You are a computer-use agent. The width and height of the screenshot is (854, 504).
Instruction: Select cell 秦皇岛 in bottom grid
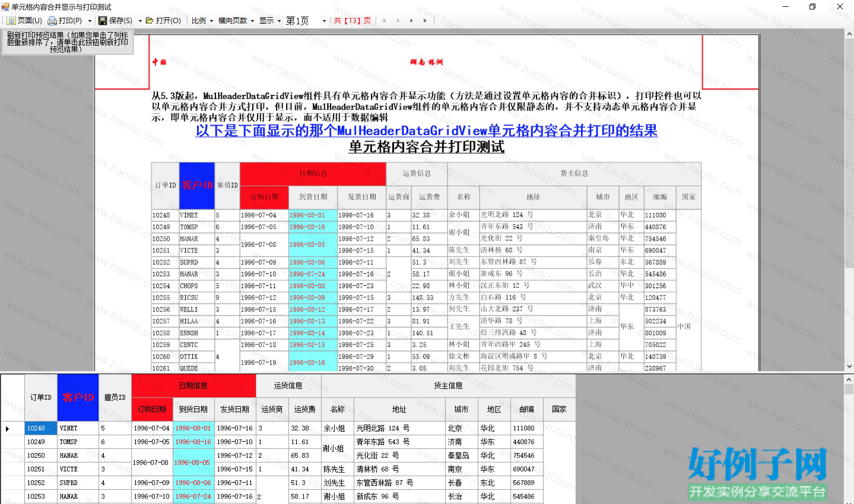click(x=461, y=455)
